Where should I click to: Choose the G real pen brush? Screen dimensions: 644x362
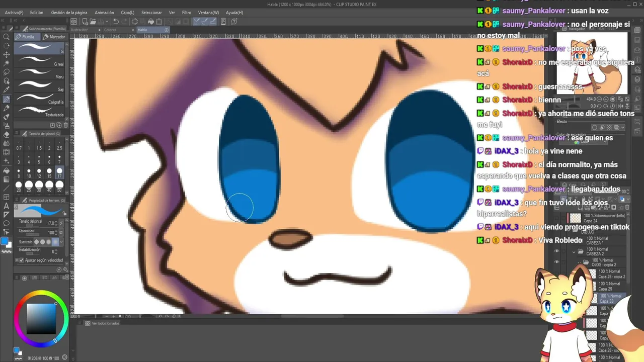(40, 60)
